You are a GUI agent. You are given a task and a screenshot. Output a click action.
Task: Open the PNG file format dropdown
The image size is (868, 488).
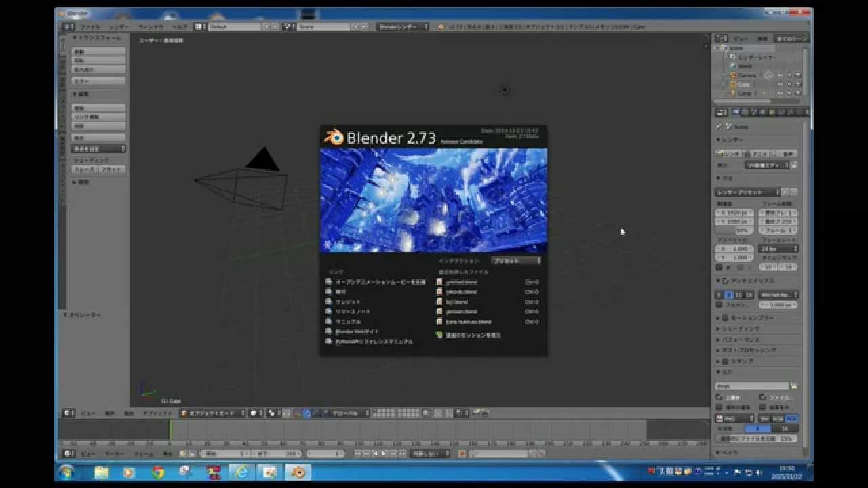tap(735, 419)
